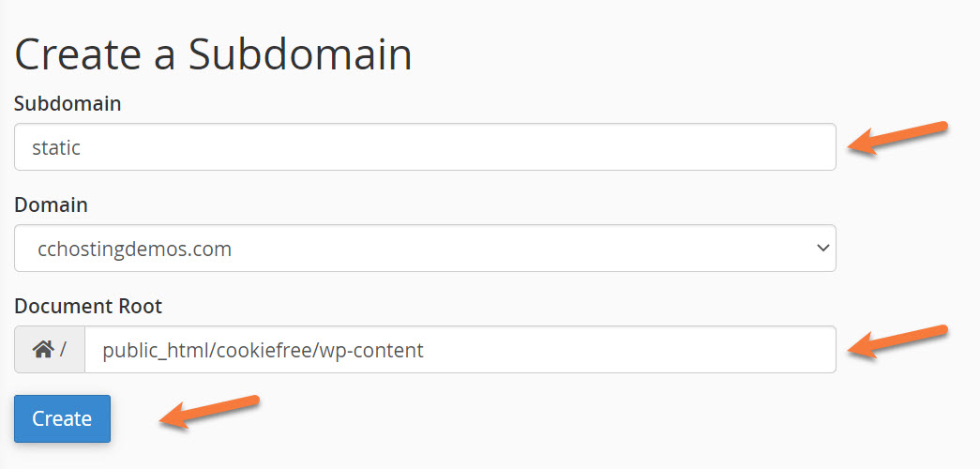Click the orange arrow pointing at Create
This screenshot has height=469, width=980.
(x=209, y=412)
